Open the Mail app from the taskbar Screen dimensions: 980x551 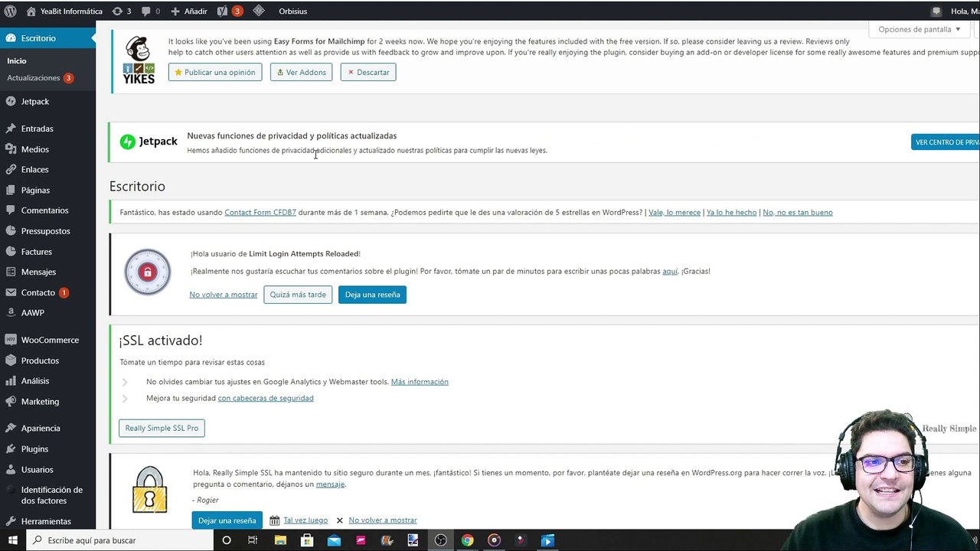point(334,540)
